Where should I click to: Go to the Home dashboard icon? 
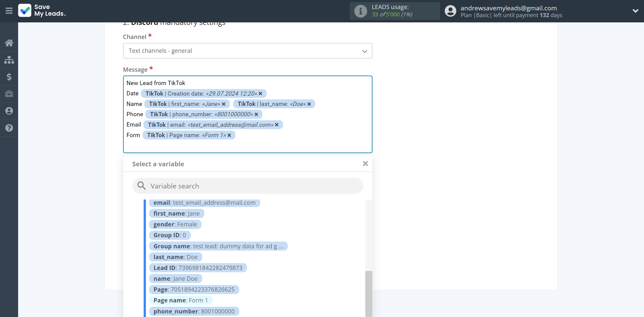9,43
